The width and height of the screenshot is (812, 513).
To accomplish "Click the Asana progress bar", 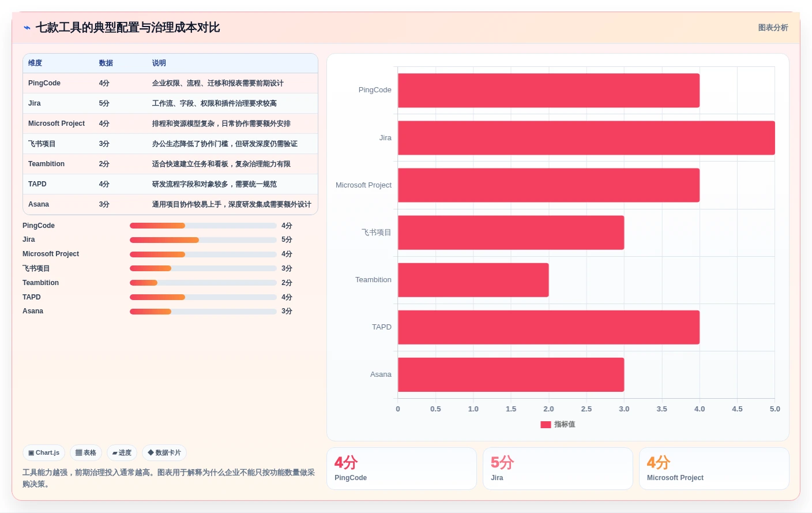I will click(203, 312).
